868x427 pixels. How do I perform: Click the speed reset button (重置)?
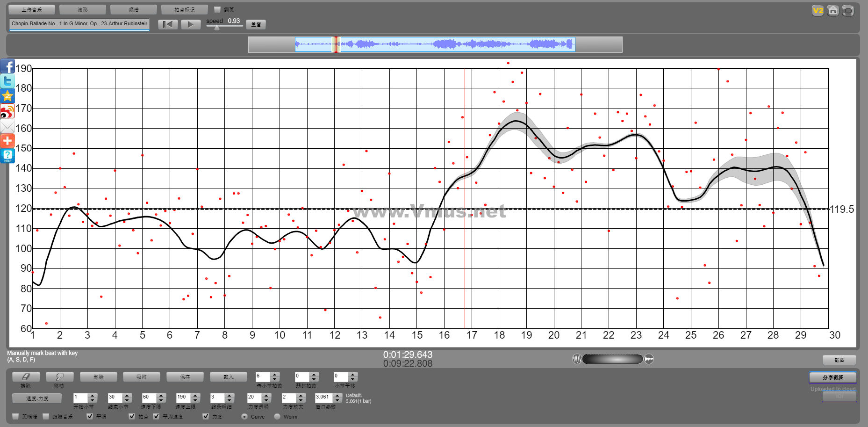coord(256,25)
